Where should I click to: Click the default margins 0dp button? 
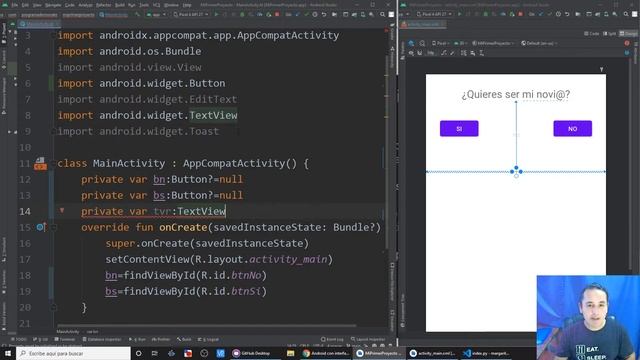431,53
